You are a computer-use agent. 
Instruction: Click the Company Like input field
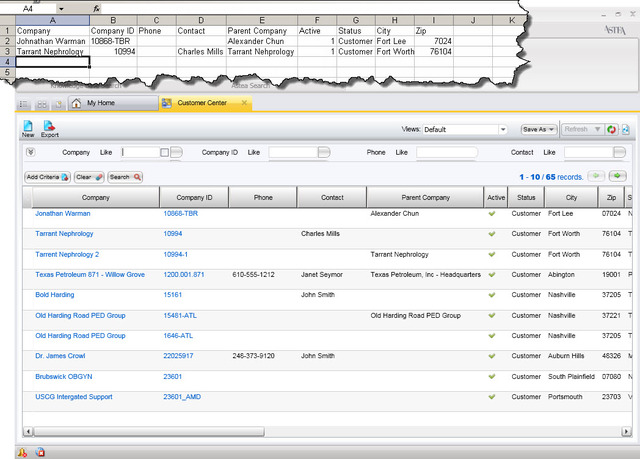point(141,153)
